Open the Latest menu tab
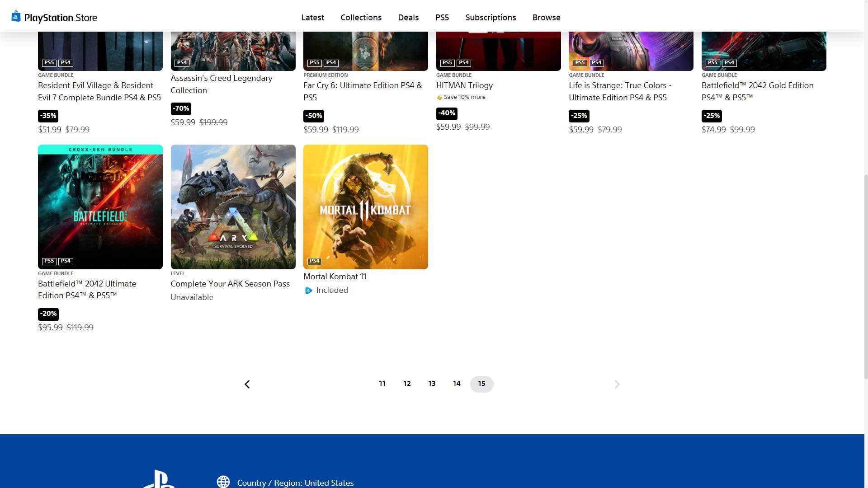Viewport: 868px width, 488px height. click(x=312, y=17)
